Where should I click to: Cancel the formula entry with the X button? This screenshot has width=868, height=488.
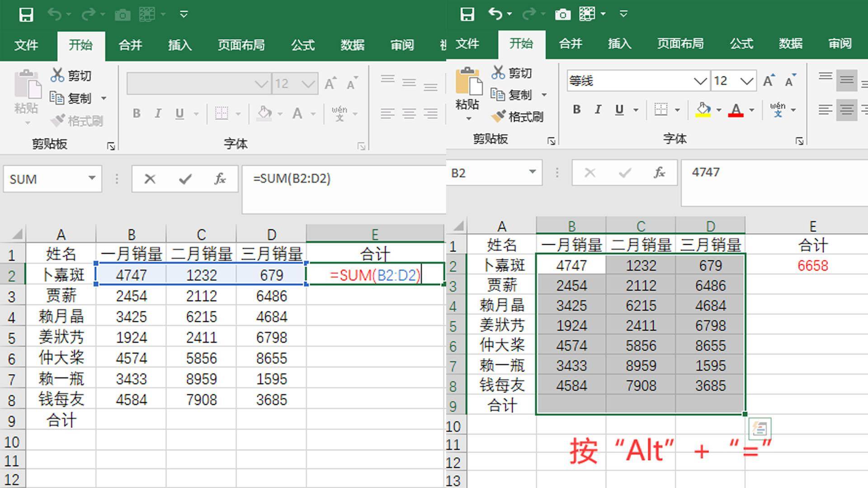tap(590, 172)
